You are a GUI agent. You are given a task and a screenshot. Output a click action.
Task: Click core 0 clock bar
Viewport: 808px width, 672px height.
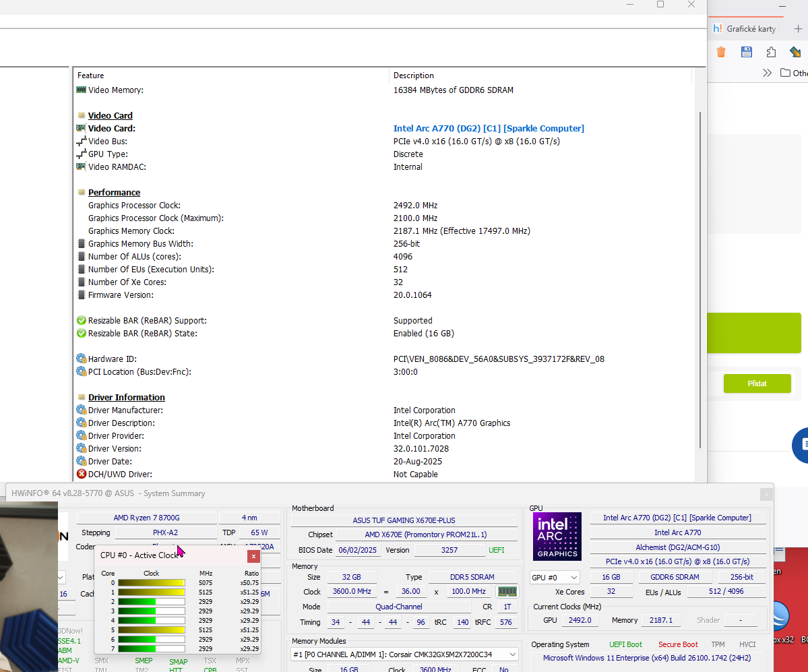[x=152, y=583]
